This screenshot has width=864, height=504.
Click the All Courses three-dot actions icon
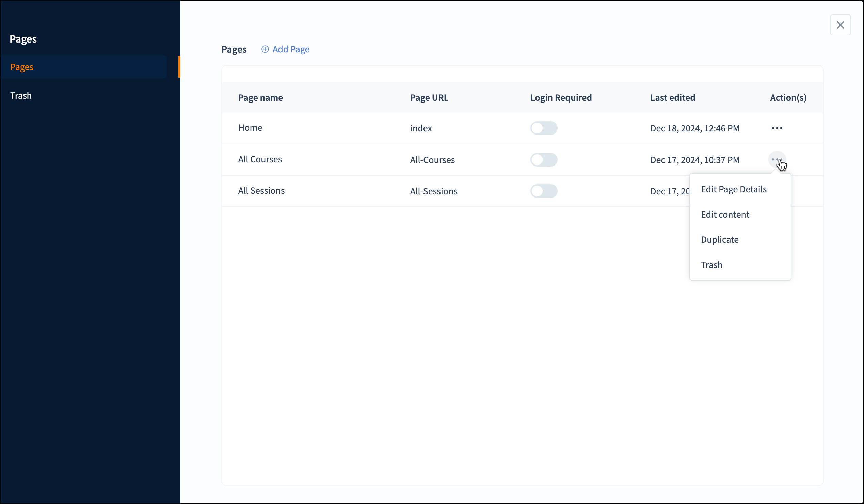coord(777,159)
